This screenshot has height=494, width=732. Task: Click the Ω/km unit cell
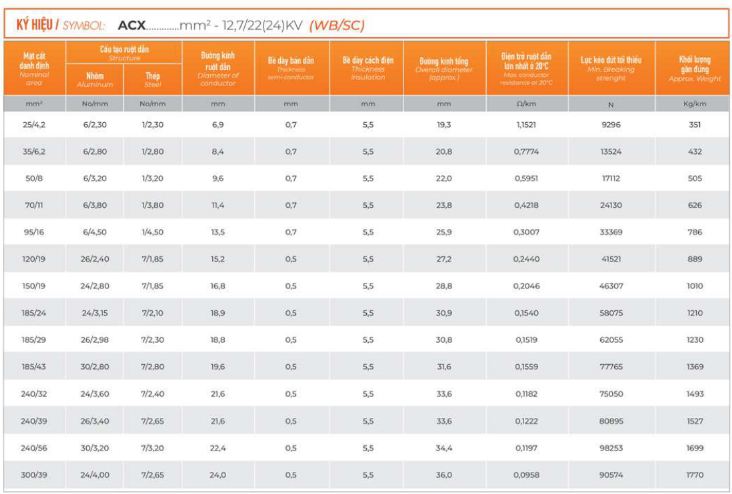(526, 104)
